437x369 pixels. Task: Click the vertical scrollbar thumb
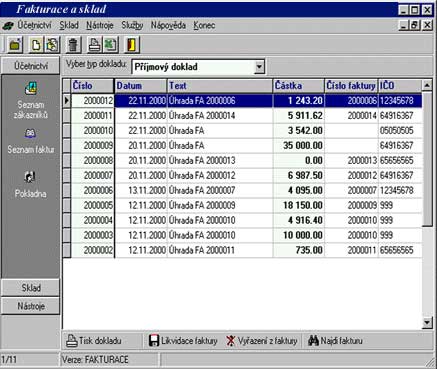pyautogui.click(x=427, y=159)
